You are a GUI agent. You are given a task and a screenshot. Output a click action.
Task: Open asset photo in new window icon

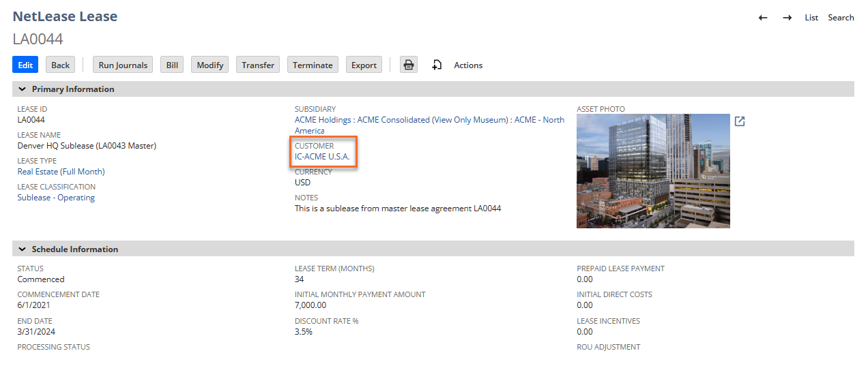tap(740, 121)
